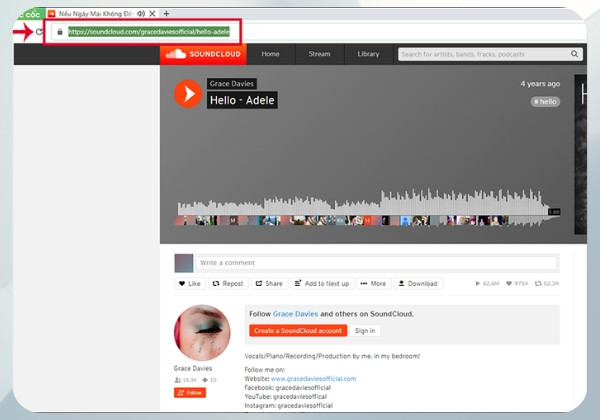The image size is (600, 420).
Task: Share the track
Action: [x=269, y=283]
